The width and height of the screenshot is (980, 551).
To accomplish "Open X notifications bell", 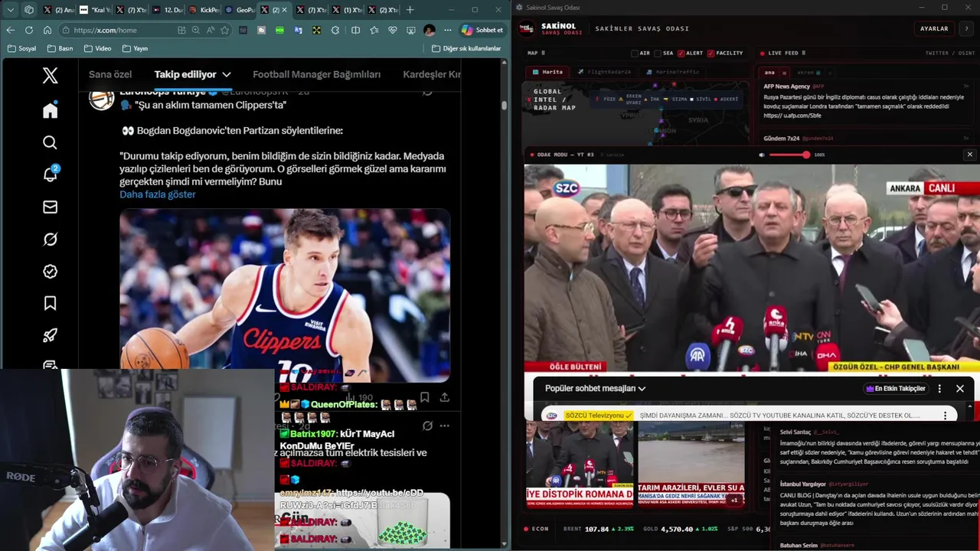I will [50, 174].
